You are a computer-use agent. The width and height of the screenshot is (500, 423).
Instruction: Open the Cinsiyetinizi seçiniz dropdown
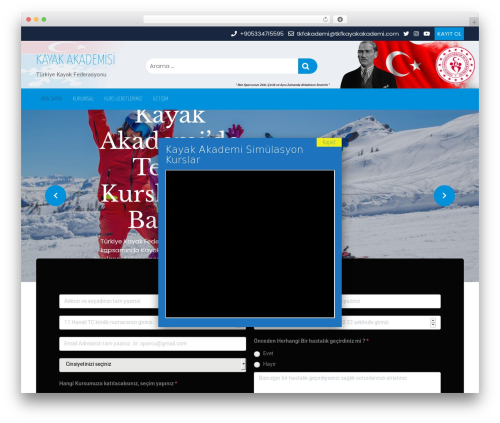coord(152,365)
